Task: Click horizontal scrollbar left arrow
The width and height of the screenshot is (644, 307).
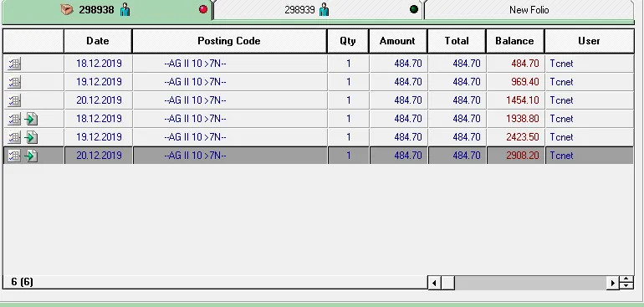Action: pos(434,283)
